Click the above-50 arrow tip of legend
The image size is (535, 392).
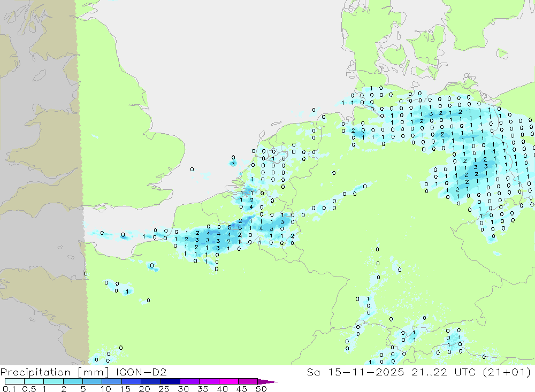click(x=268, y=381)
